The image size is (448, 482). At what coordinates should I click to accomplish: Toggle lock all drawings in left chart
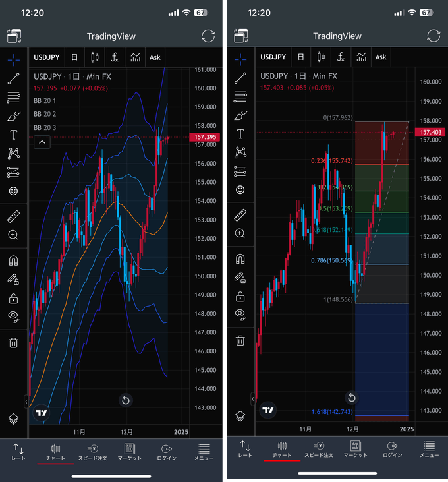[x=14, y=299]
